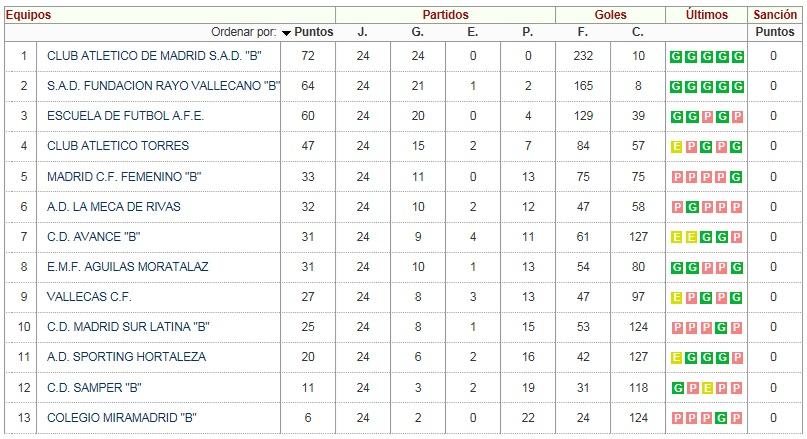
Task: Click last pink P badge for Escuela de Futbol A.F.E.
Action: 737,117
